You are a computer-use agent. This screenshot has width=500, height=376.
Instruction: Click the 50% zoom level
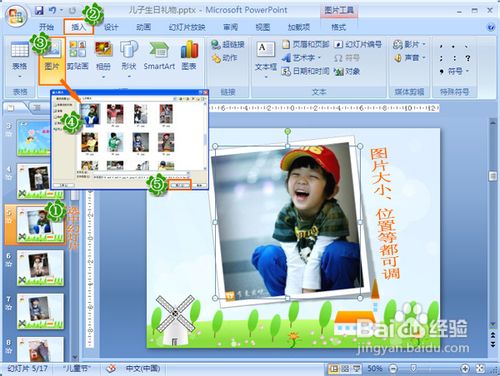[x=375, y=368]
